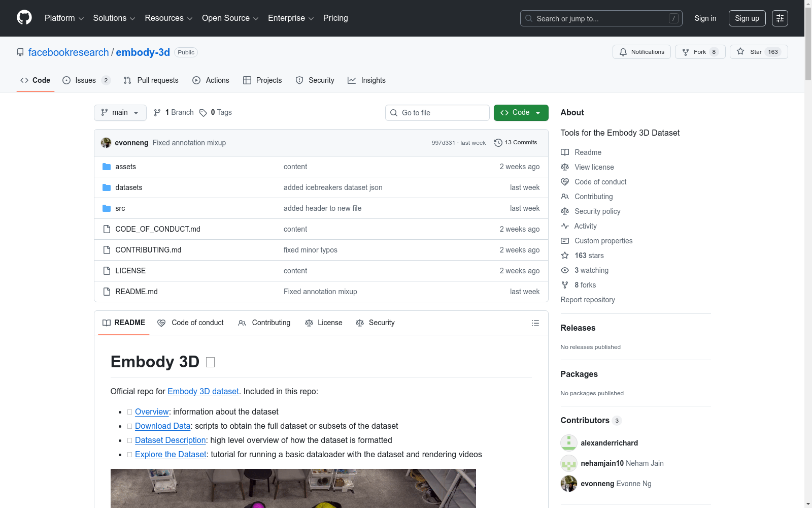The width and height of the screenshot is (812, 508).
Task: Open the Embody 3D dataset link
Action: pyautogui.click(x=203, y=392)
